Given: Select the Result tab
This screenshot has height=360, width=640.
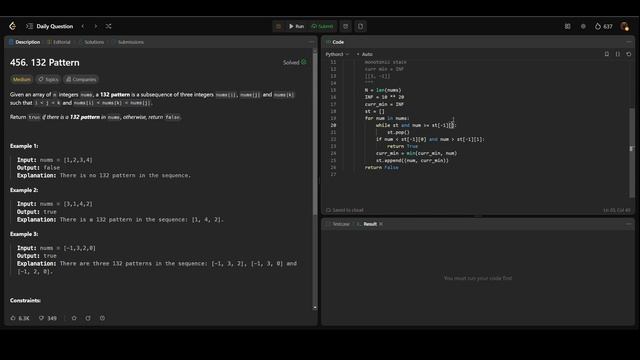Looking at the screenshot, I should pos(367,224).
